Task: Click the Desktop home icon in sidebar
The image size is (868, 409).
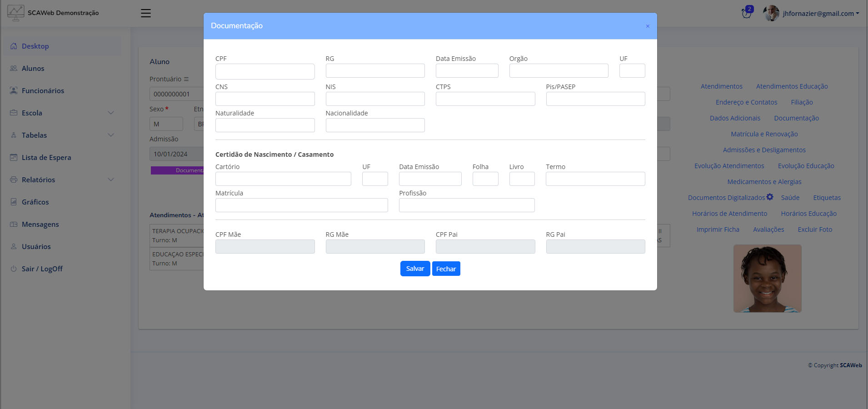Action: pos(14,46)
